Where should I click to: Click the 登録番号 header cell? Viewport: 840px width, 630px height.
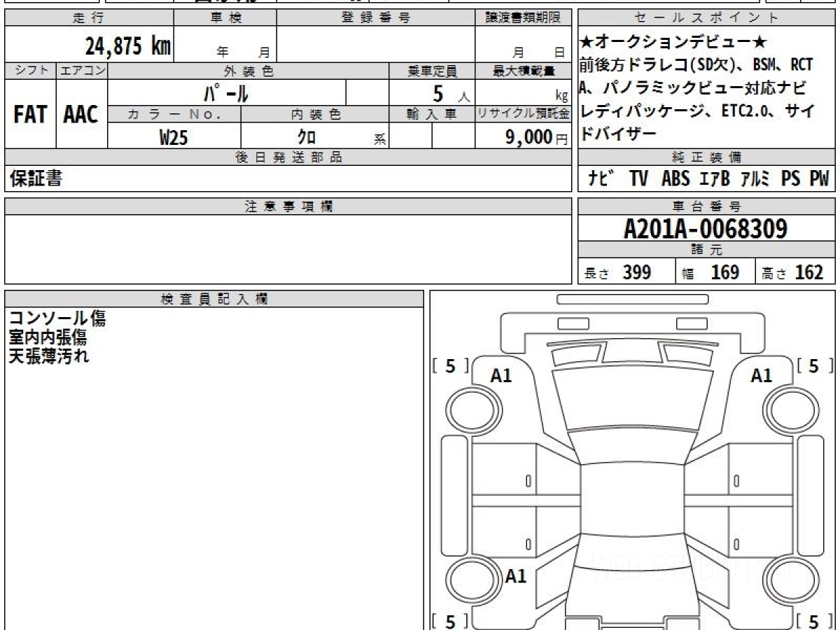(376, 18)
